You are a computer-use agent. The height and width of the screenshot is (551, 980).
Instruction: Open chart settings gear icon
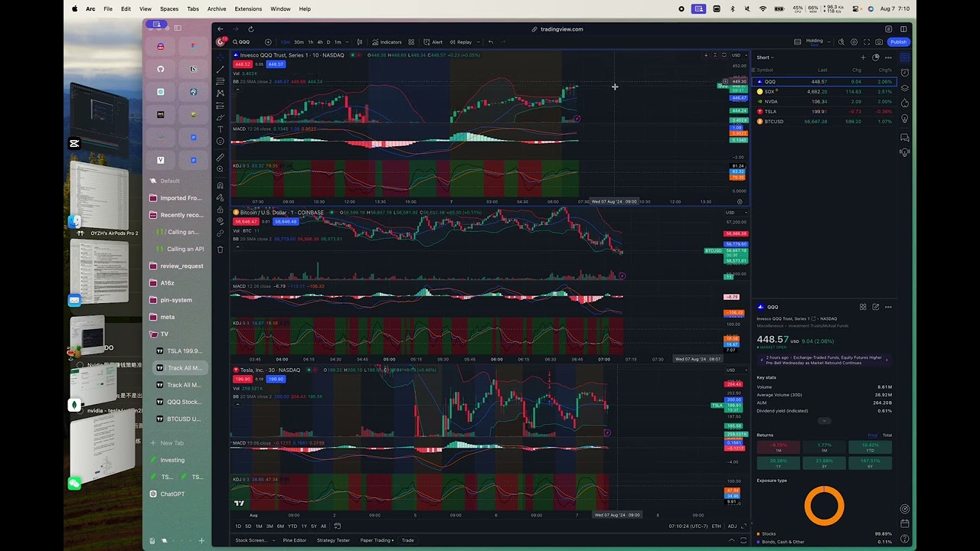tap(854, 42)
